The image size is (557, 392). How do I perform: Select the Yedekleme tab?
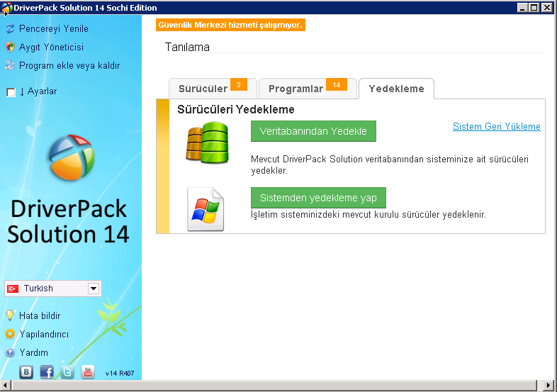pyautogui.click(x=396, y=89)
